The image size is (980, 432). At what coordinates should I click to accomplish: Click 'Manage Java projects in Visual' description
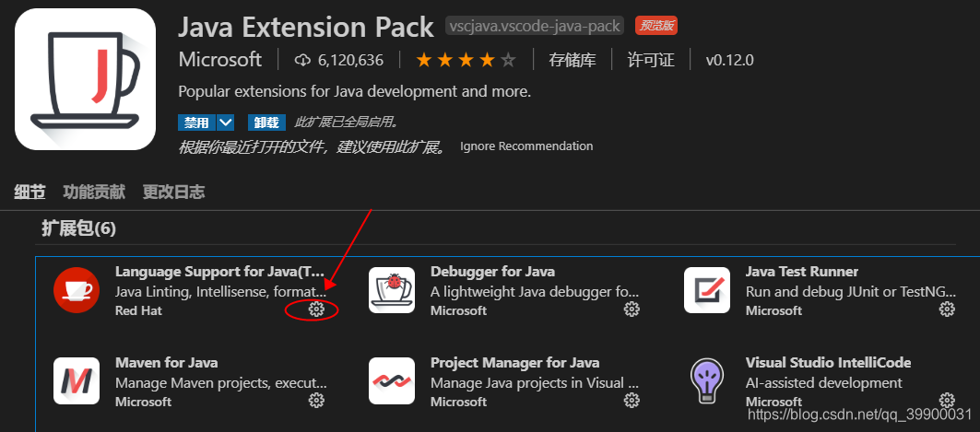(x=535, y=382)
